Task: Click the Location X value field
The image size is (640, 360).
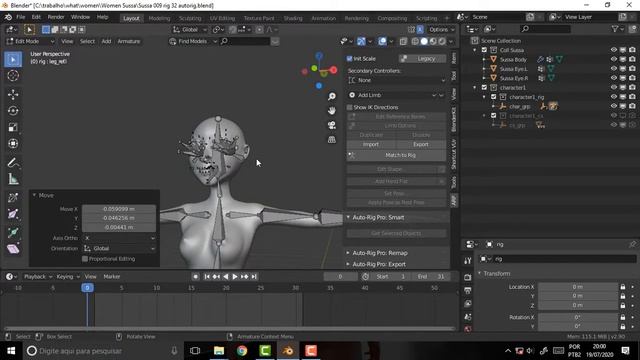Action: 578,287
